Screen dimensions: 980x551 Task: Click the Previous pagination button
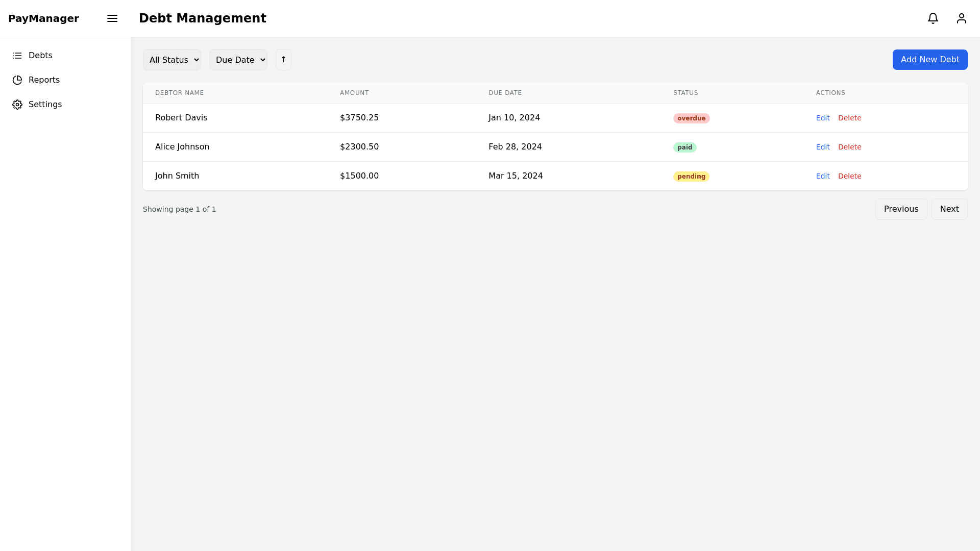click(x=901, y=209)
